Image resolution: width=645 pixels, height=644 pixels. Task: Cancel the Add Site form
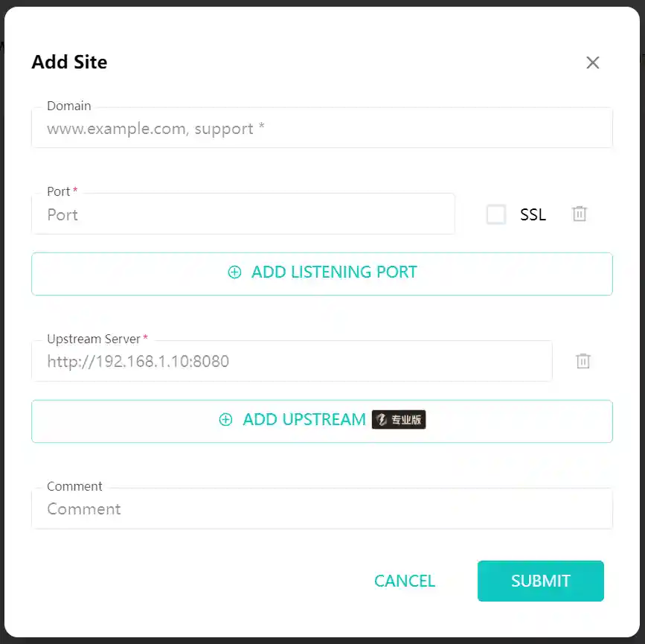[x=405, y=581]
